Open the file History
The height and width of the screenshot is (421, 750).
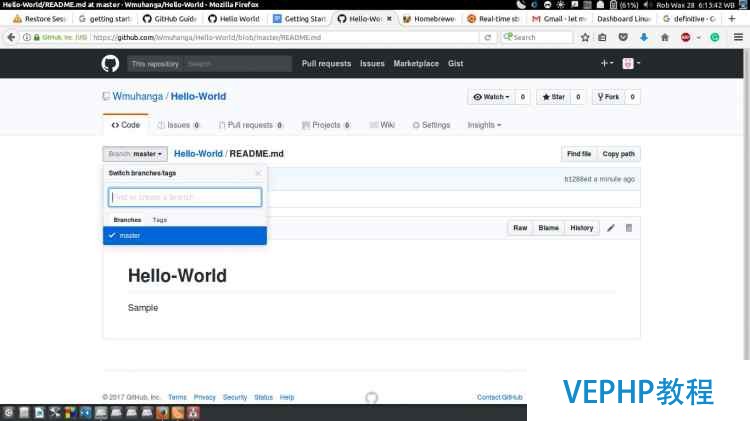582,228
